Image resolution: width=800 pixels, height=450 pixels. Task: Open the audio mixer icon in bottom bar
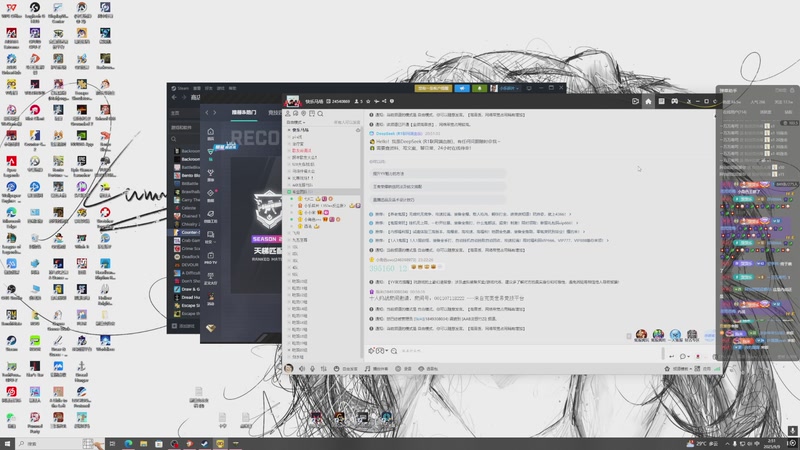[x=323, y=368]
